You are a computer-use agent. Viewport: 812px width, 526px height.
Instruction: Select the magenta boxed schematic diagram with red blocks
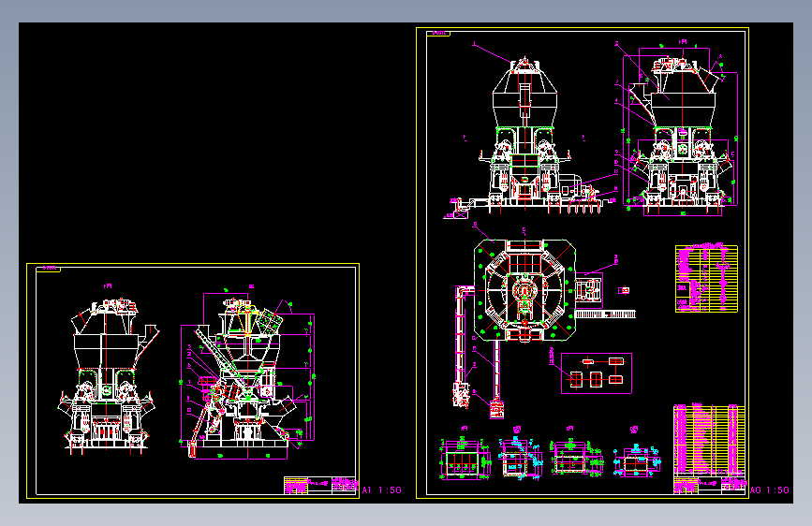pos(597,373)
